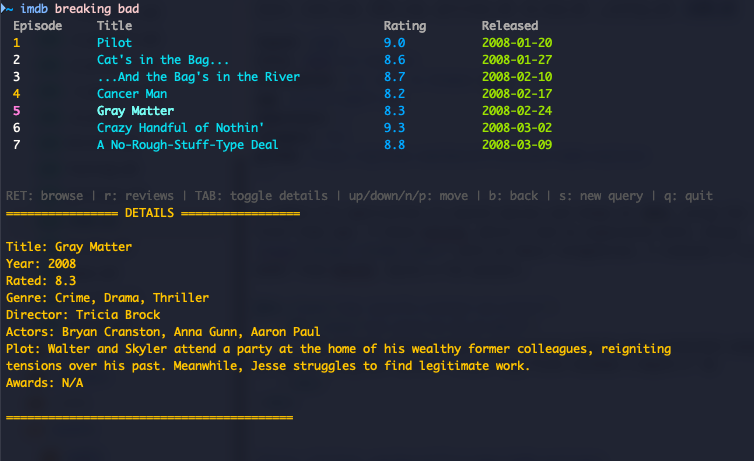The image size is (754, 461).
Task: Click 'b: back' hint in help bar
Action: 513,196
